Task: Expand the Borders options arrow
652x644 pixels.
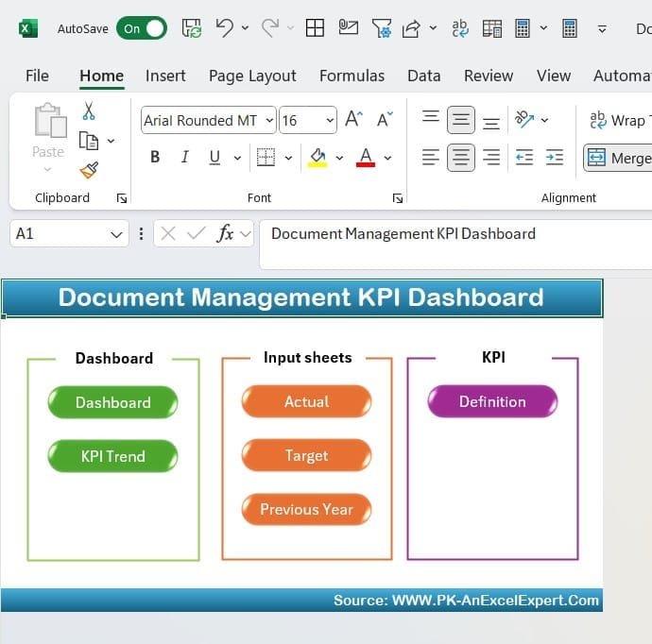Action: [288, 158]
